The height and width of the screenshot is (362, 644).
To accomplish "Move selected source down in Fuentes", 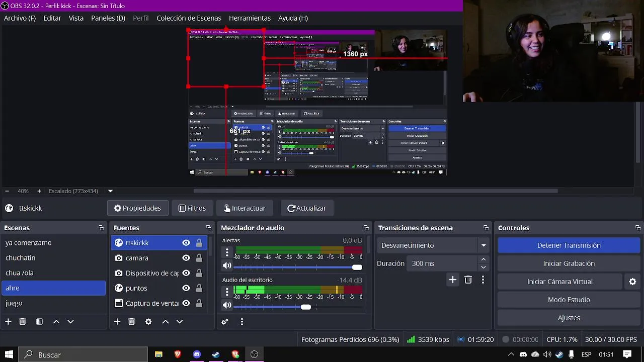I will click(x=180, y=322).
